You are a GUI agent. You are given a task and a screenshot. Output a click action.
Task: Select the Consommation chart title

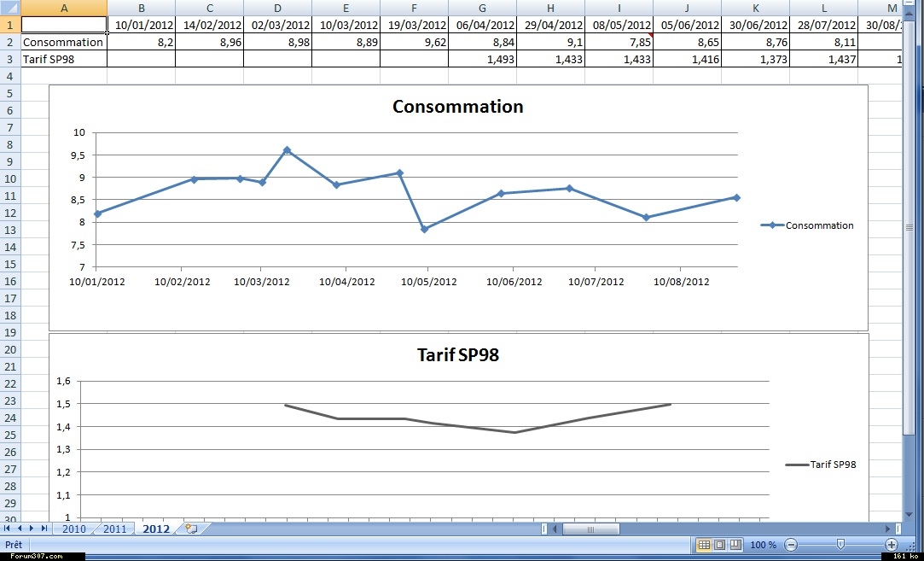pos(457,107)
